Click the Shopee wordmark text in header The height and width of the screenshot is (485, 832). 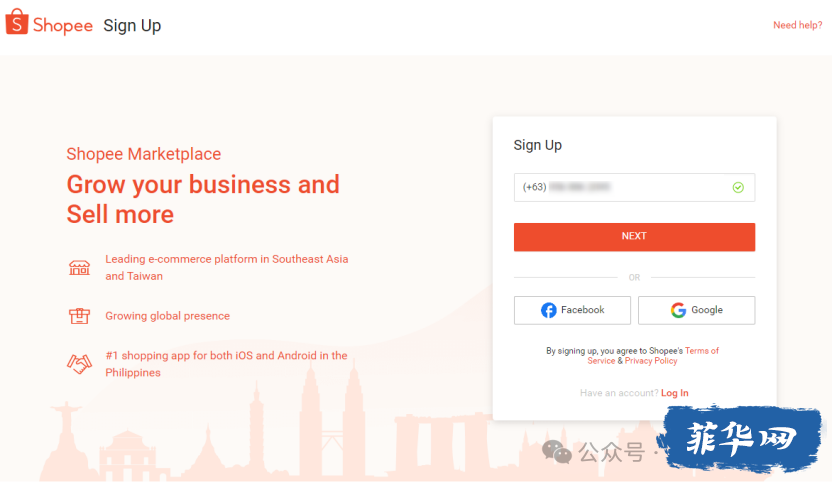click(63, 25)
